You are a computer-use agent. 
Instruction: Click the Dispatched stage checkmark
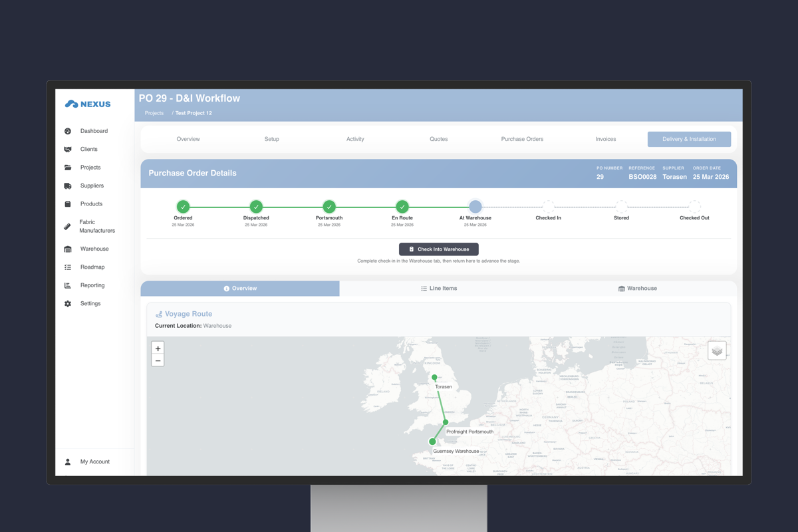[256, 207]
